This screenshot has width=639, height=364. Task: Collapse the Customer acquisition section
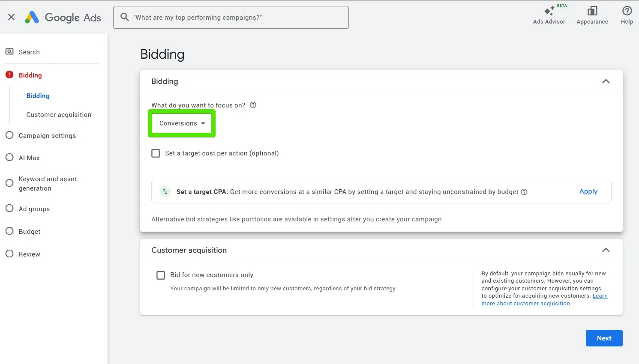606,250
